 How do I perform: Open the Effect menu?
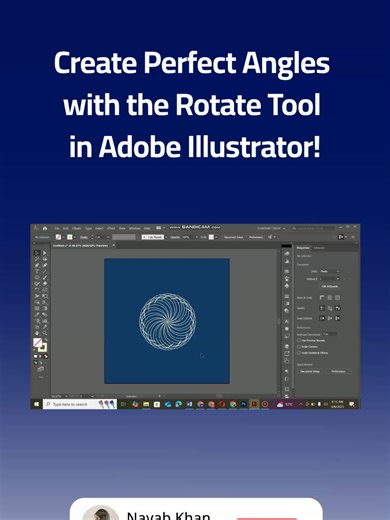click(x=111, y=228)
